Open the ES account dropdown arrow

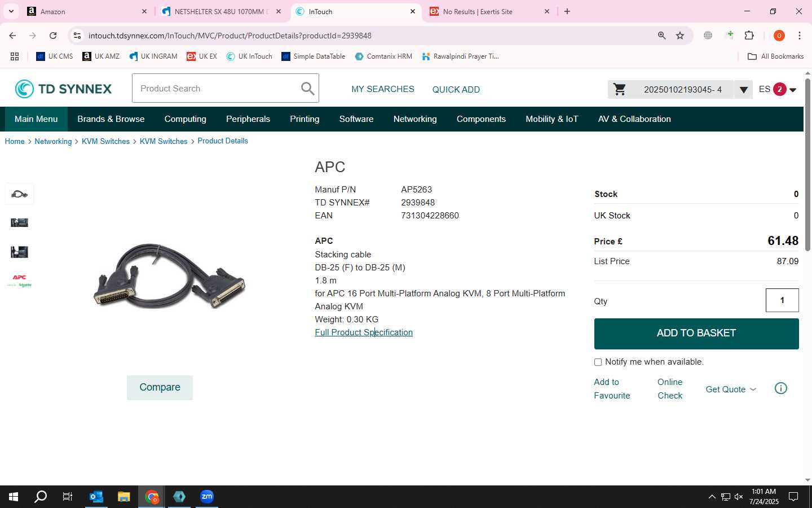pyautogui.click(x=793, y=90)
